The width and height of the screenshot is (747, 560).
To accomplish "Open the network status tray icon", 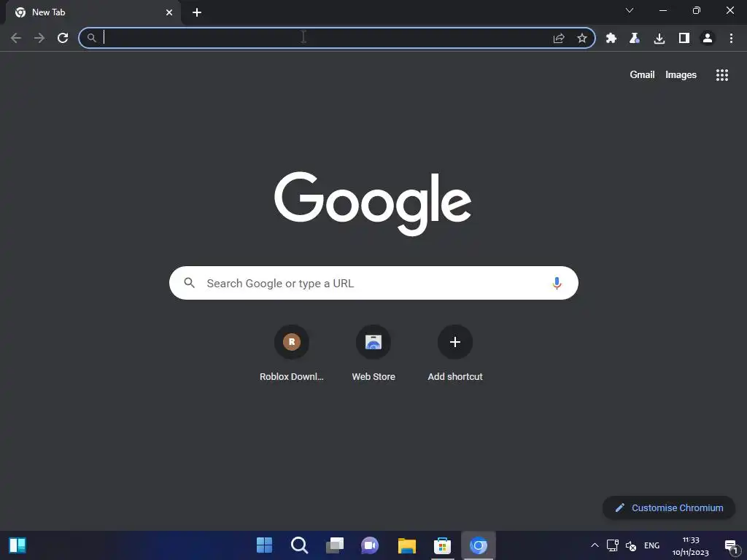I will (613, 545).
